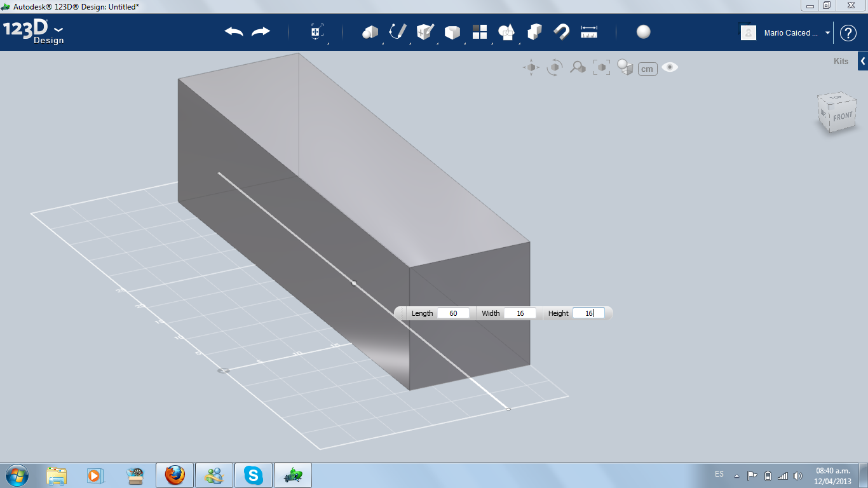The image size is (868, 488).
Task: Select the Snap magnet tool
Action: coord(562,32)
